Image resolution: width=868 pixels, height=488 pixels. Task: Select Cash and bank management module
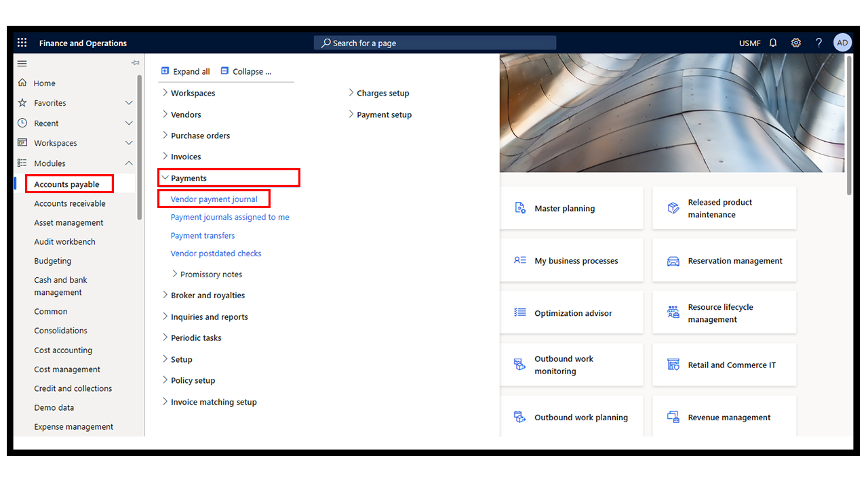[x=61, y=286]
